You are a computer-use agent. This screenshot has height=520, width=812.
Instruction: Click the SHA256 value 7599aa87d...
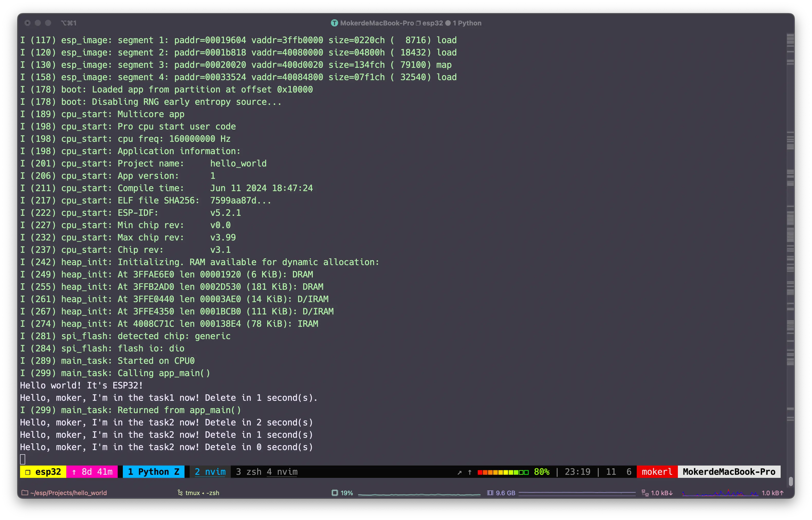tap(241, 201)
